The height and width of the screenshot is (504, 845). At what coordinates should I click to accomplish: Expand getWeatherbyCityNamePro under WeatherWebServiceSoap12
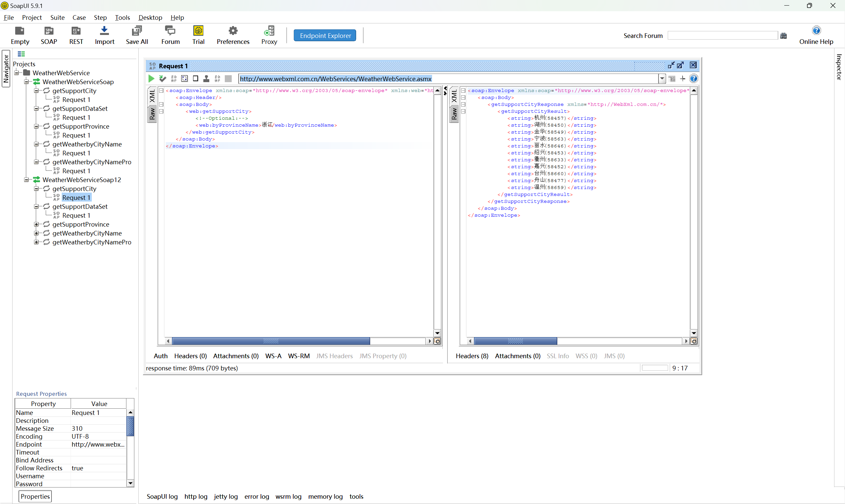point(36,242)
